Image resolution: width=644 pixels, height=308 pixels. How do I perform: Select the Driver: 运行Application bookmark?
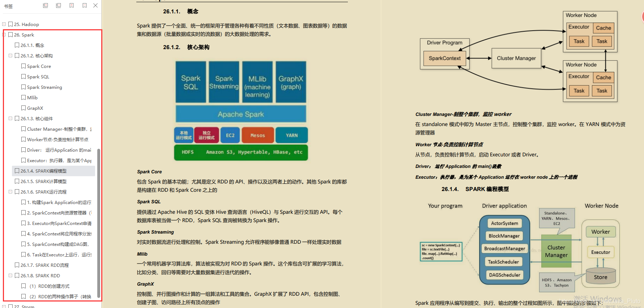click(x=59, y=150)
